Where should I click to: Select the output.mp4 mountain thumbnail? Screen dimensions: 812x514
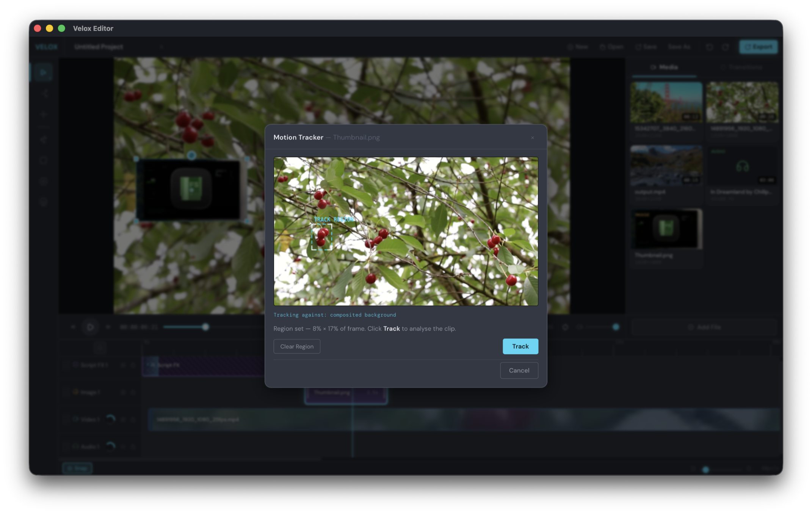(666, 166)
